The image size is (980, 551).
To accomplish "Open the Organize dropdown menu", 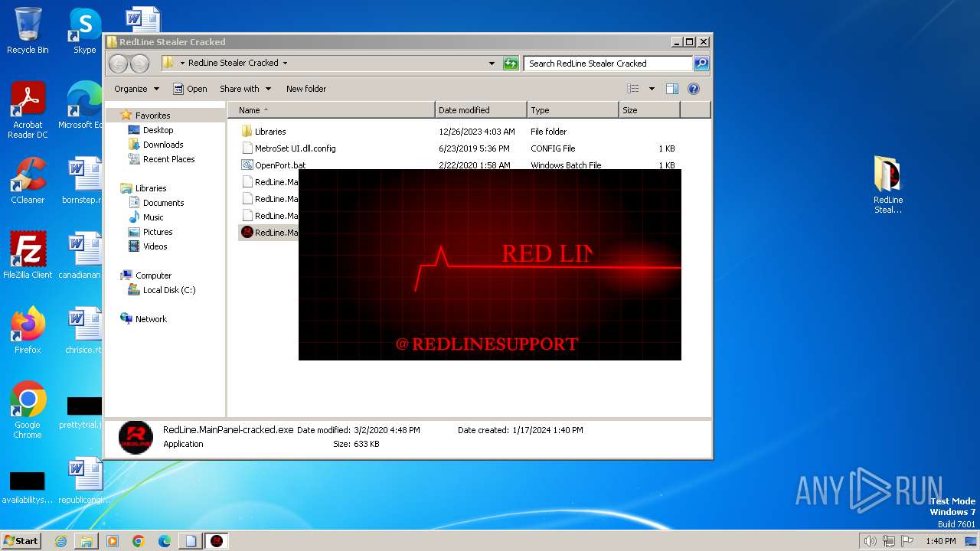I will click(136, 89).
